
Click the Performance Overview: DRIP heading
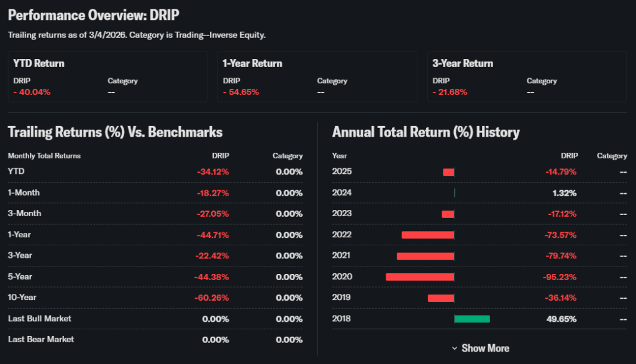click(x=94, y=15)
